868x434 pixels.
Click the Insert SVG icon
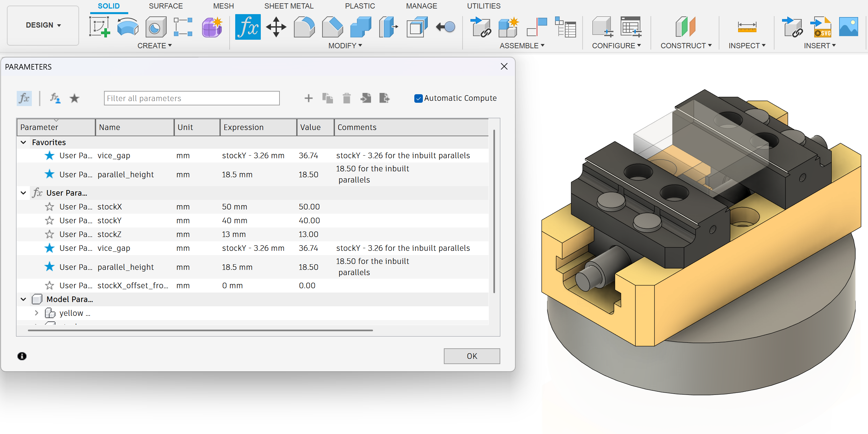pos(821,27)
